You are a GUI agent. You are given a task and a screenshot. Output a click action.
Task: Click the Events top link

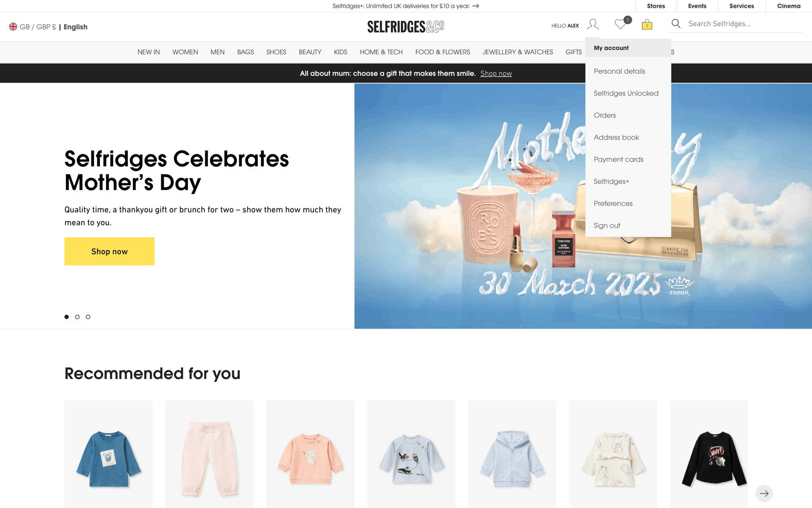(x=697, y=6)
